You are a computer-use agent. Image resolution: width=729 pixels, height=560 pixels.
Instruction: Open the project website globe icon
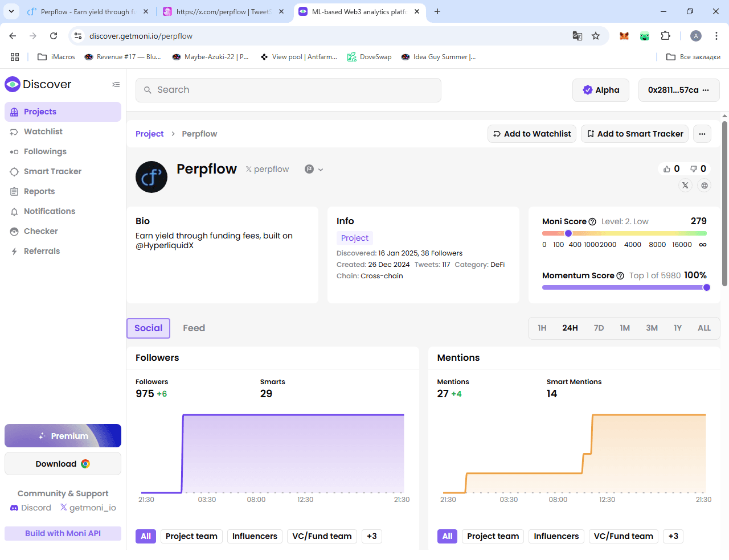pyautogui.click(x=705, y=186)
